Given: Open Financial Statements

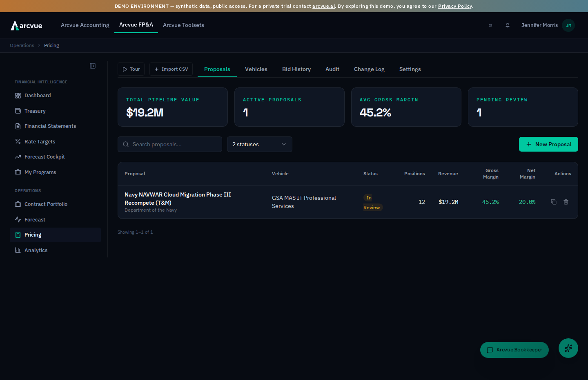Looking at the screenshot, I should [55, 126].
